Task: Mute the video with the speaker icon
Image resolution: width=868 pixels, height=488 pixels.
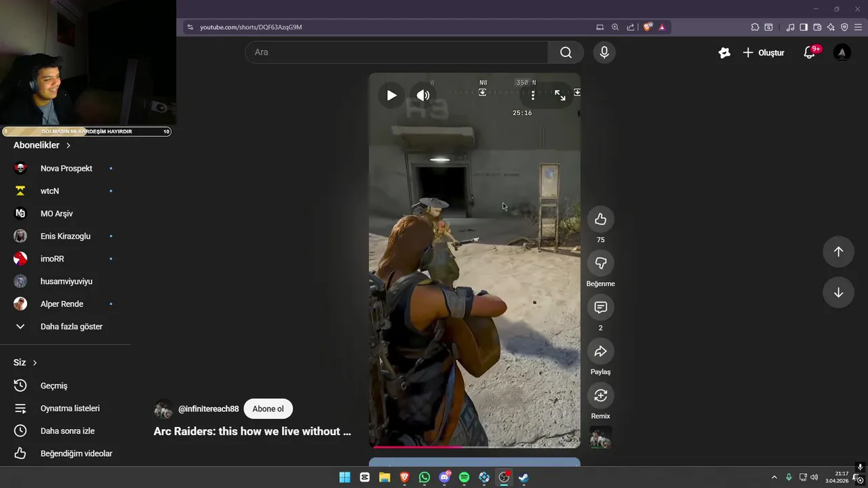Action: [x=423, y=96]
